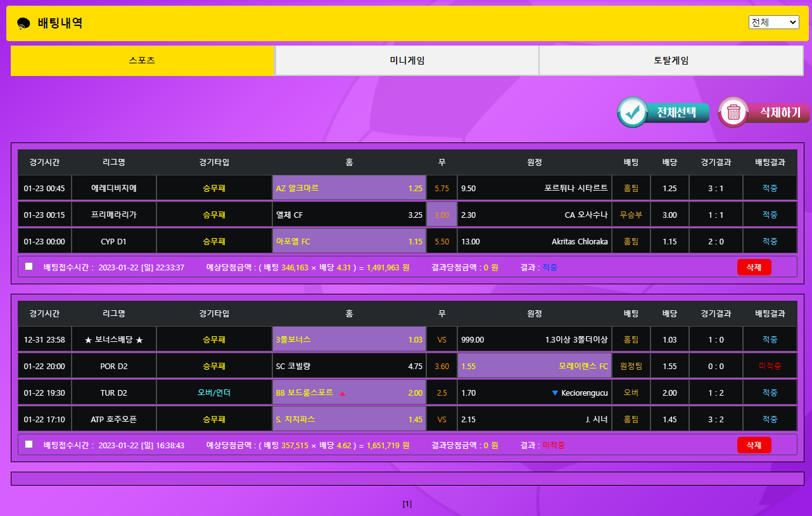Click the 아포엘 FC home odds cell
Image resolution: width=812 pixels, height=516 pixels.
349,241
